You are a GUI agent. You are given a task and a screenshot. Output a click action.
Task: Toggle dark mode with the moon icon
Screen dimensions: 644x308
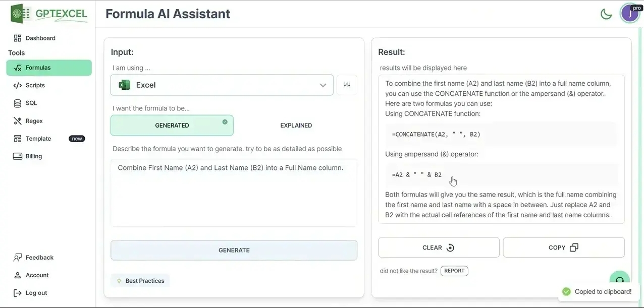[606, 14]
